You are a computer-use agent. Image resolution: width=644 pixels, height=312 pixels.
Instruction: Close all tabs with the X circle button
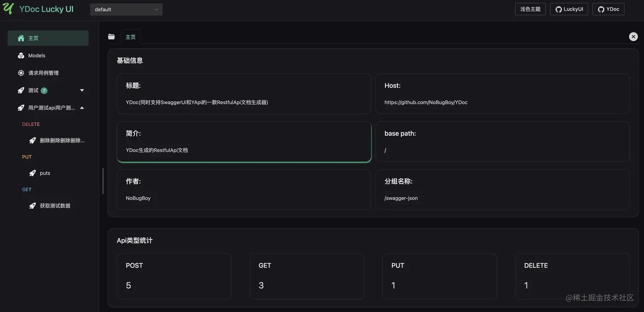pyautogui.click(x=633, y=37)
